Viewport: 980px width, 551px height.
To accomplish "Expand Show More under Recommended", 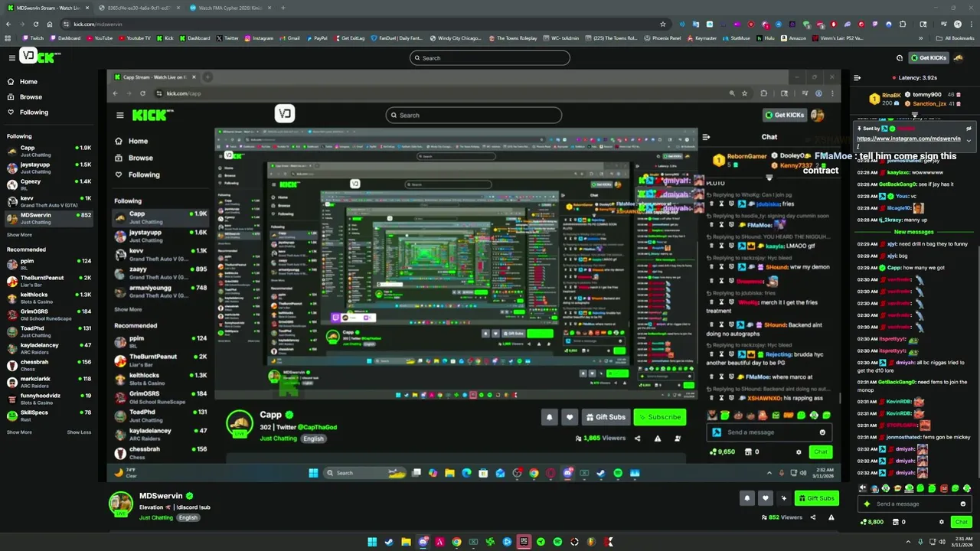I will [x=20, y=432].
